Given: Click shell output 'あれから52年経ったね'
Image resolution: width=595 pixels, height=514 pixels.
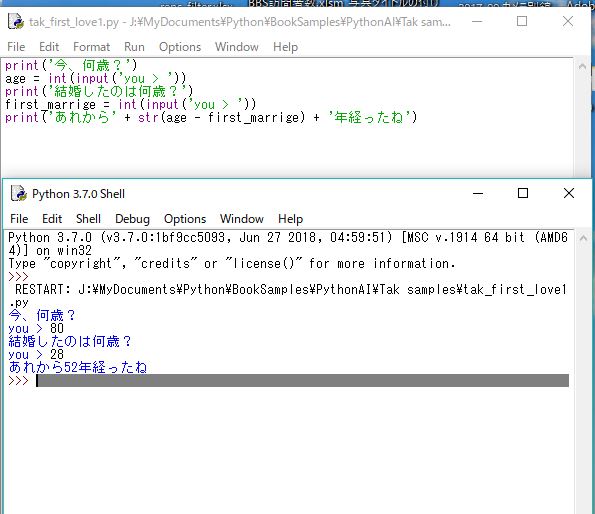Looking at the screenshot, I should point(78,367).
